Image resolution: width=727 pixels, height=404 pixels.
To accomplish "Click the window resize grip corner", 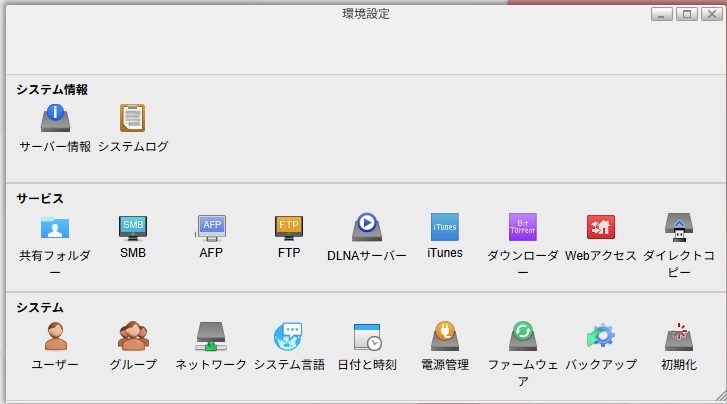I will 721,396.
